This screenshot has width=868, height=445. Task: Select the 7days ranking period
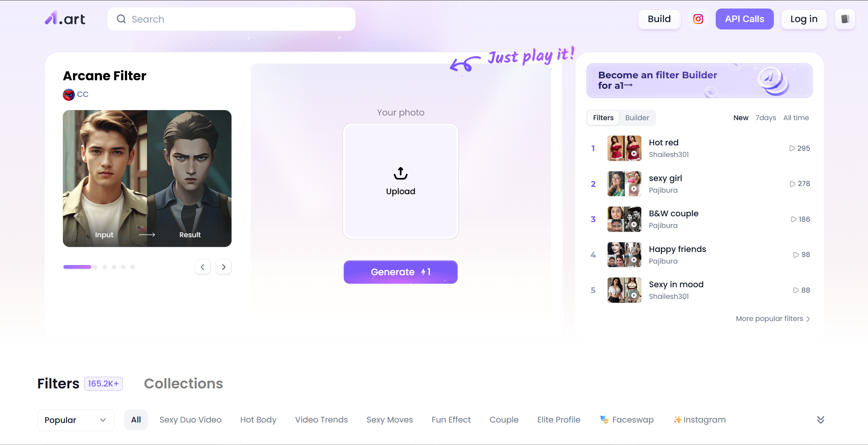pyautogui.click(x=765, y=118)
